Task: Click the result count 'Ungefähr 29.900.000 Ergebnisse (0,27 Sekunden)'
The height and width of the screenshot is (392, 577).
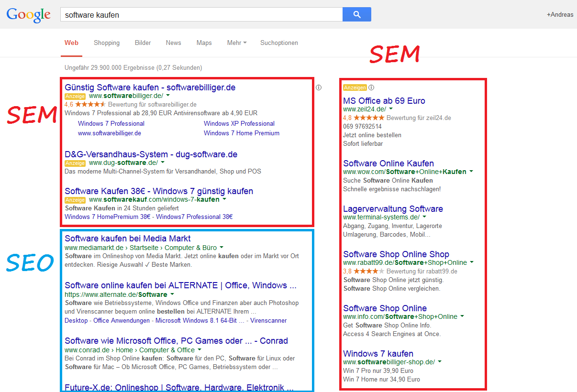Action: pos(133,68)
